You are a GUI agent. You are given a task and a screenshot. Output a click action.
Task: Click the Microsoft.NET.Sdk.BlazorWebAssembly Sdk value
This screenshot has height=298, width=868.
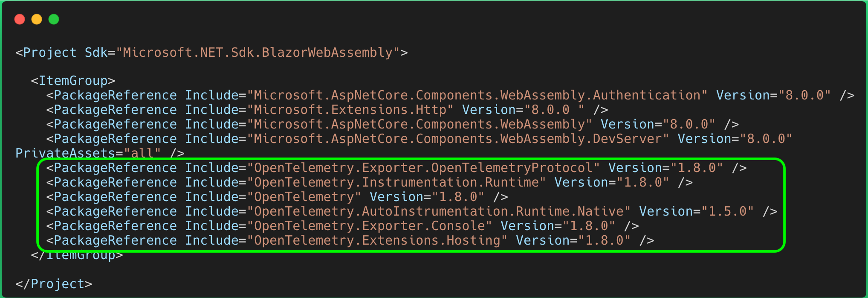pos(258,53)
